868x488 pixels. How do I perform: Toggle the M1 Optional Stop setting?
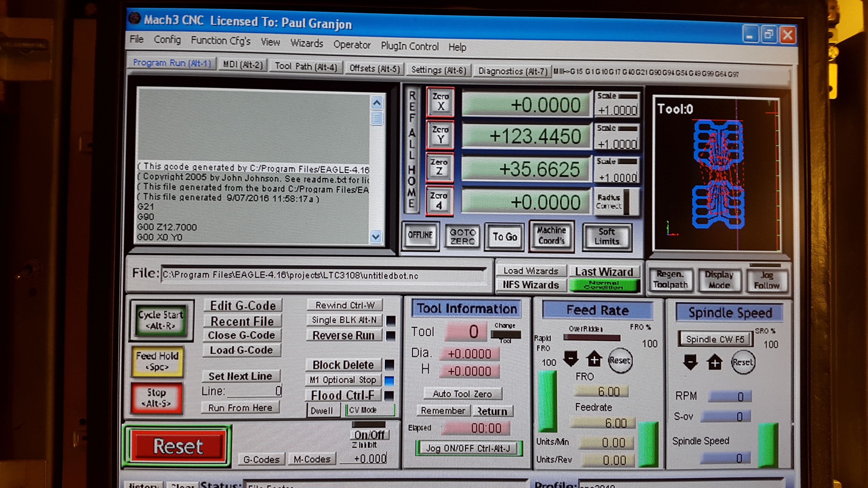pos(343,380)
